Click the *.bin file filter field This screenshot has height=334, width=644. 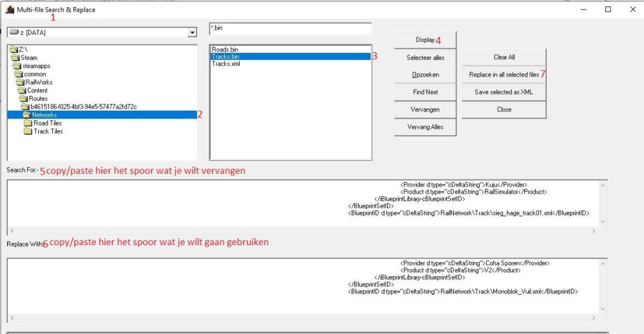[290, 29]
